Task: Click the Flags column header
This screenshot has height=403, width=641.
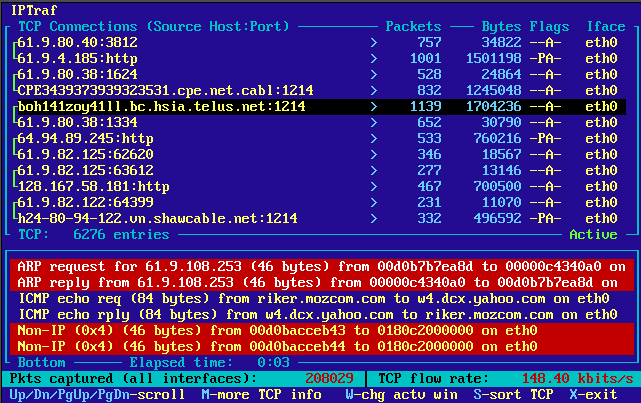Action: coord(552,26)
